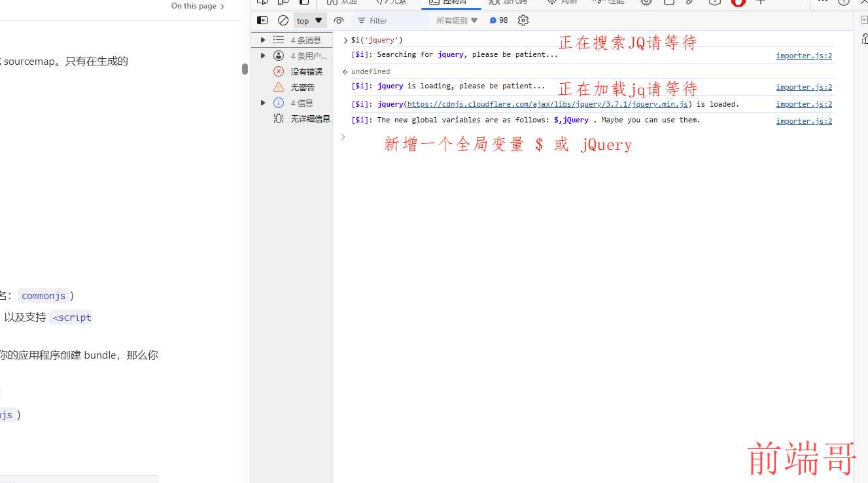
Task: Click the list icon beside 4 条消息
Action: coord(279,40)
